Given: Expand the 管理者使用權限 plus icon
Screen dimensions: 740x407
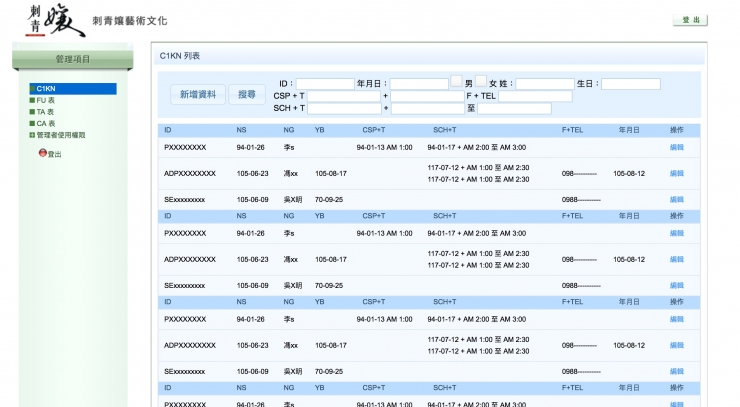Looking at the screenshot, I should tap(32, 134).
